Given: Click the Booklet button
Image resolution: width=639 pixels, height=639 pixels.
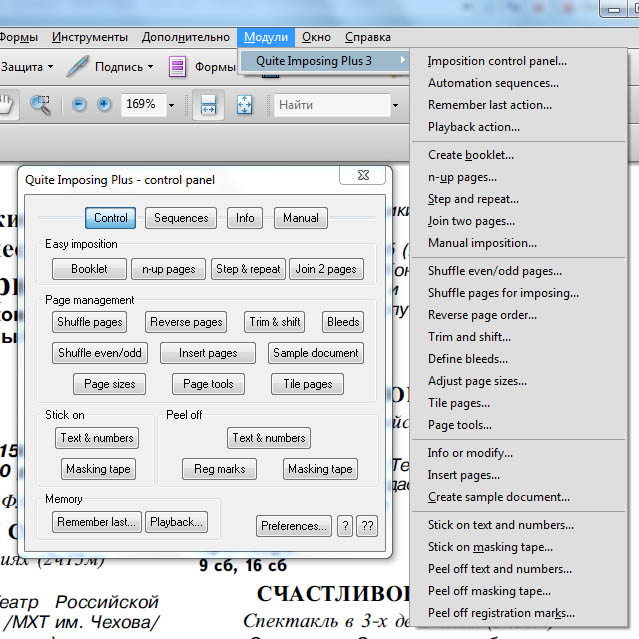Looking at the screenshot, I should click(89, 269).
